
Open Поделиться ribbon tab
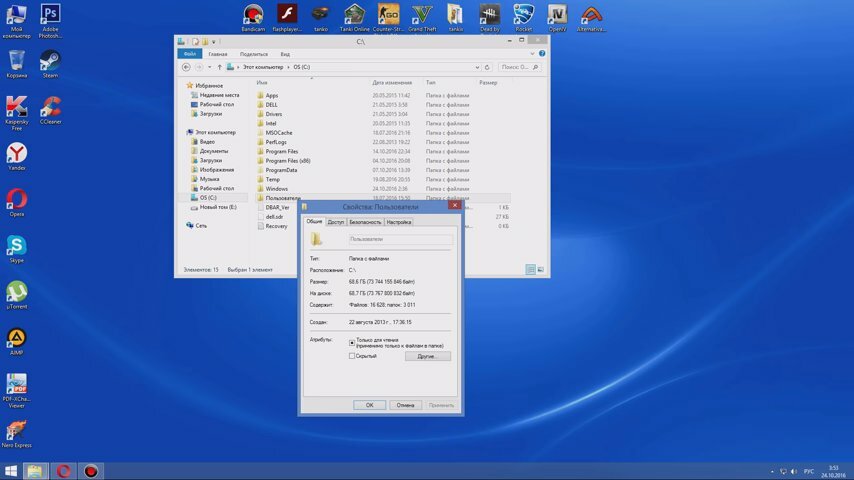point(254,54)
